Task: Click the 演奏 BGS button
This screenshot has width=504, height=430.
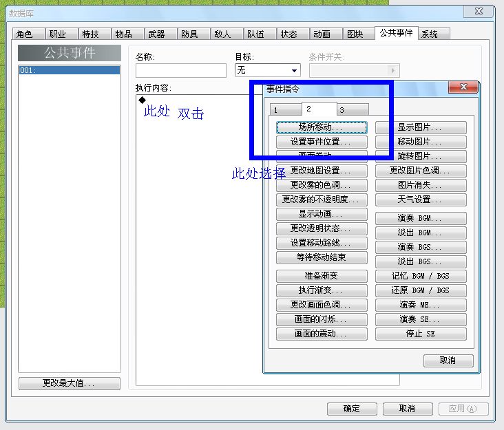Action: [421, 247]
